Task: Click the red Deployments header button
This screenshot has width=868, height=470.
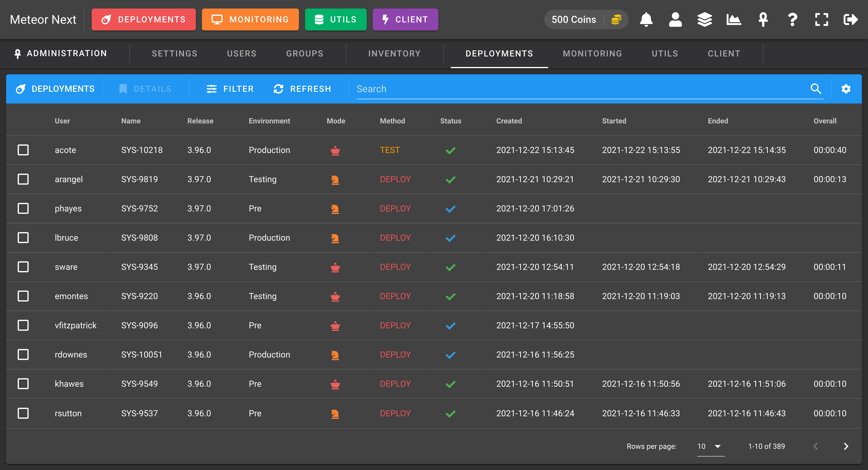Action: [144, 19]
